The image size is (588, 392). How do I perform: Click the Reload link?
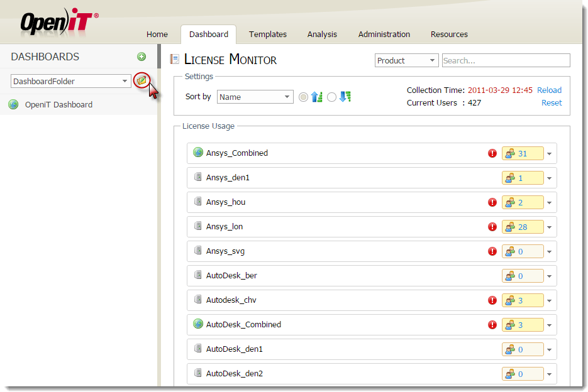point(550,90)
